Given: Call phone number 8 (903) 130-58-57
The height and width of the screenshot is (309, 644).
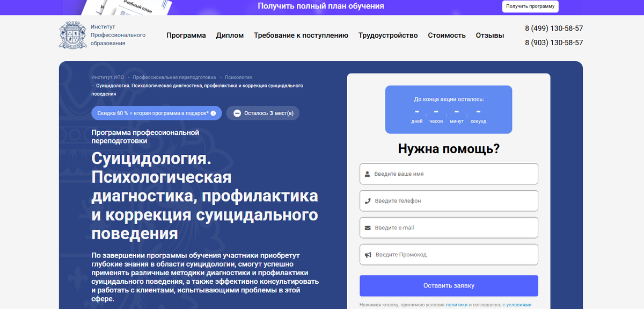Looking at the screenshot, I should (x=554, y=42).
